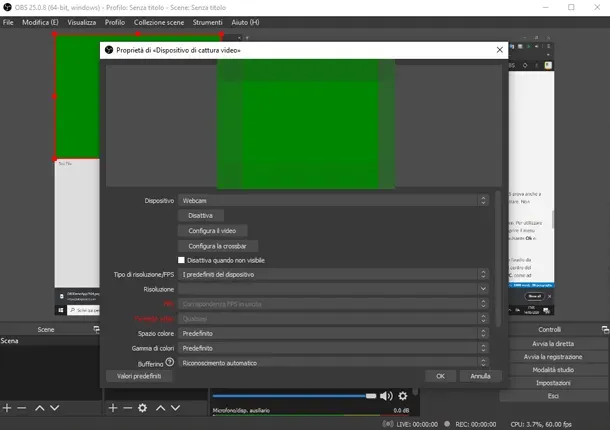The height and width of the screenshot is (430, 610).
Task: Expand the Gamma di colori dropdown
Action: pos(332,348)
